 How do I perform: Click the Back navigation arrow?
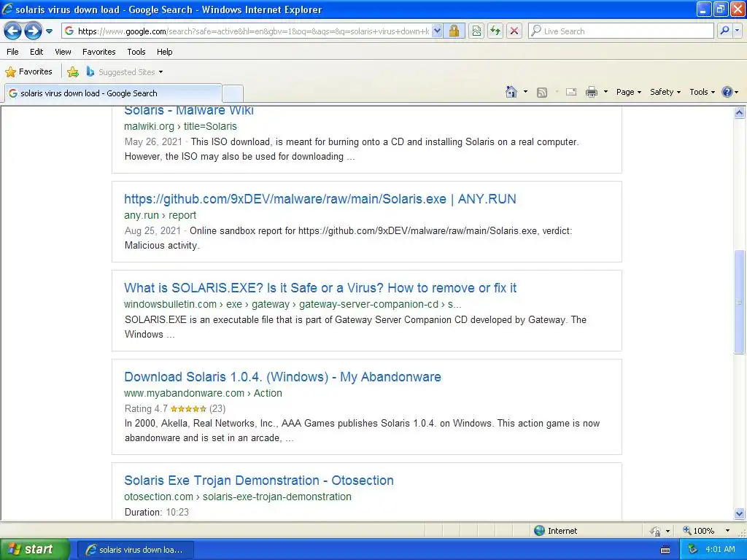(x=12, y=31)
